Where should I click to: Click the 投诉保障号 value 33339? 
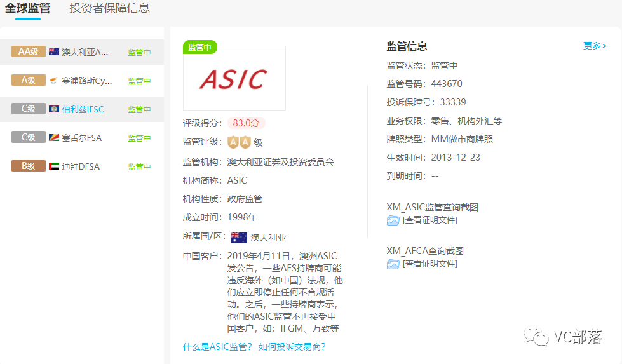(x=453, y=102)
